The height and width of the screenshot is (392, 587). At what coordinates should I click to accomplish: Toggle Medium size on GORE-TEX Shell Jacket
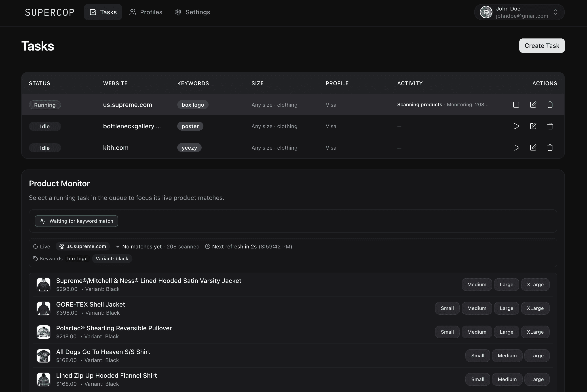click(x=476, y=308)
